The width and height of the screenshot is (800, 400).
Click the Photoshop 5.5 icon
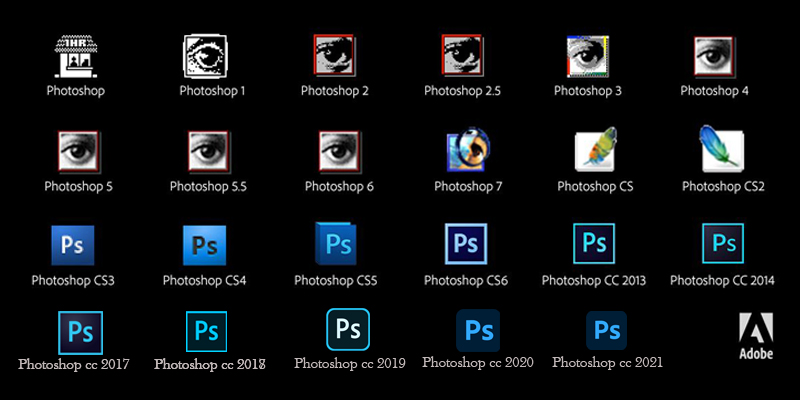(x=209, y=152)
